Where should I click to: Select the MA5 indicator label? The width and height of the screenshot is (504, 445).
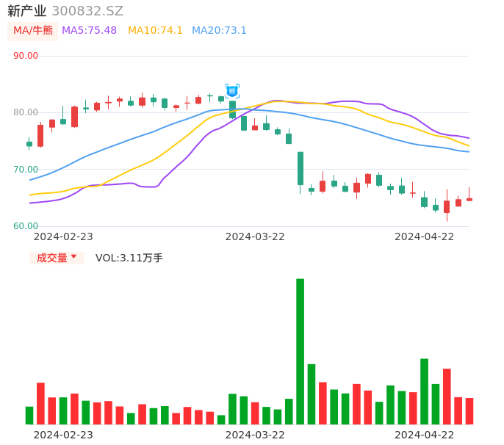89,31
